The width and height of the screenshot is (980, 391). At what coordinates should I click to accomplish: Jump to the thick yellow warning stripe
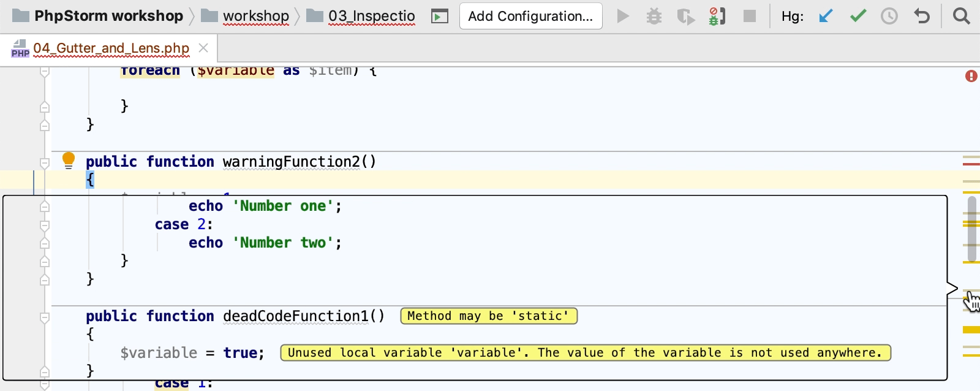tap(971, 330)
